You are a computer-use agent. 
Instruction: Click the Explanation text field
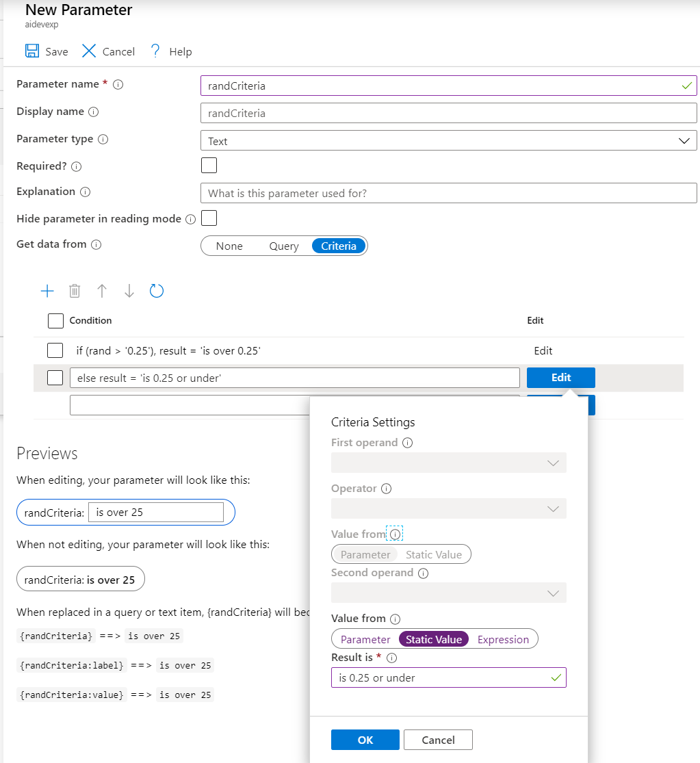tap(448, 193)
